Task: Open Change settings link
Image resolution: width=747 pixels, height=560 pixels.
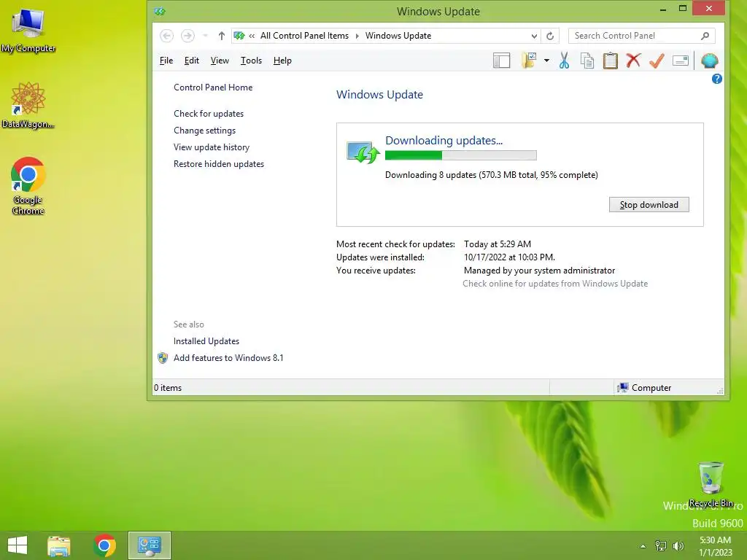Action: [204, 131]
